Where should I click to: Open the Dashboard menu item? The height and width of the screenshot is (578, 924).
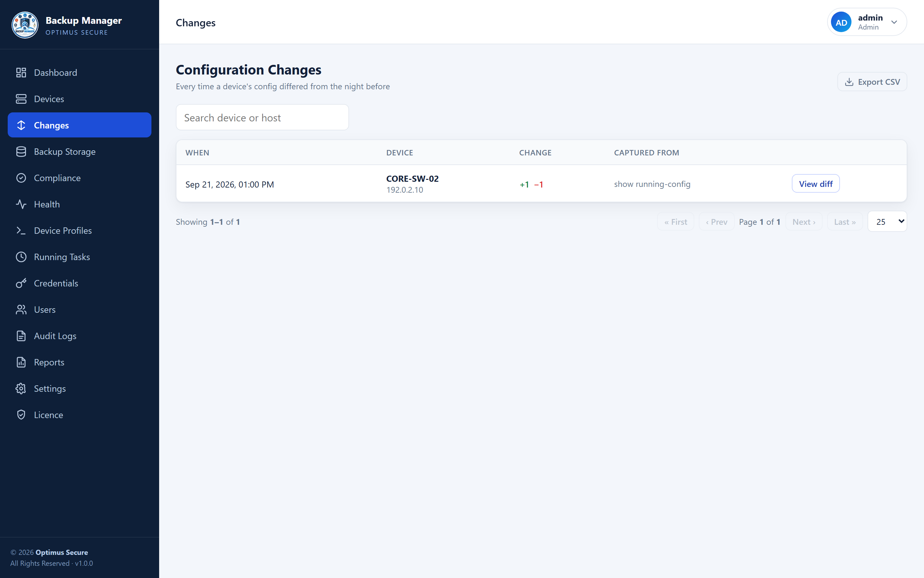point(80,73)
